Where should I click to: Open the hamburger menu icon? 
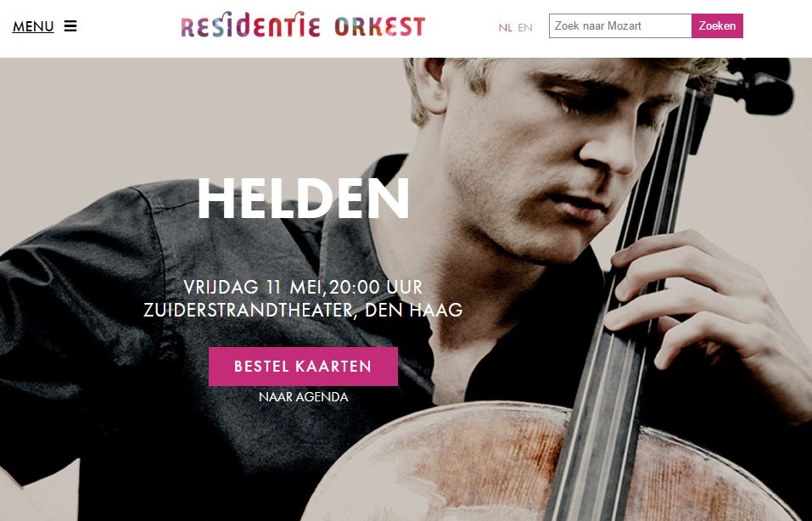click(x=70, y=26)
